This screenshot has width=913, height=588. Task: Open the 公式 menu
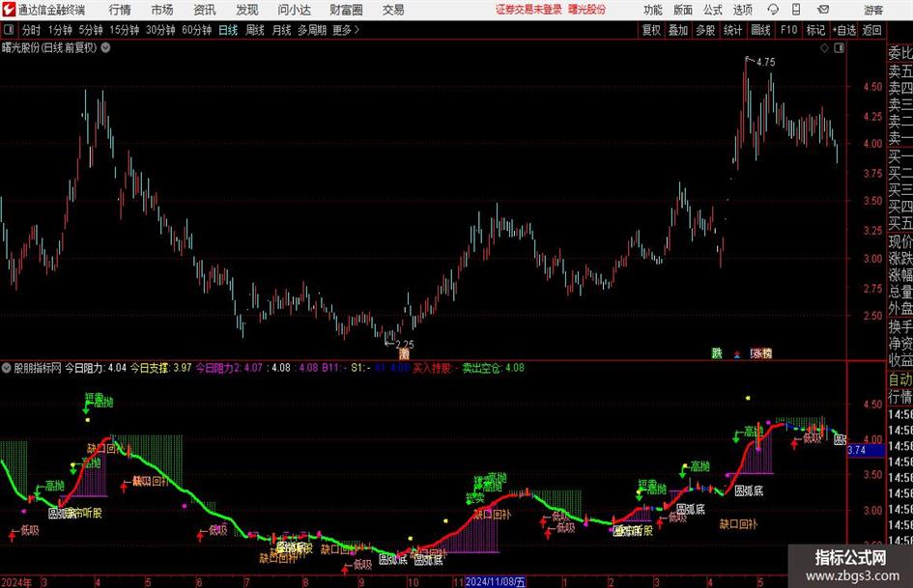click(713, 10)
